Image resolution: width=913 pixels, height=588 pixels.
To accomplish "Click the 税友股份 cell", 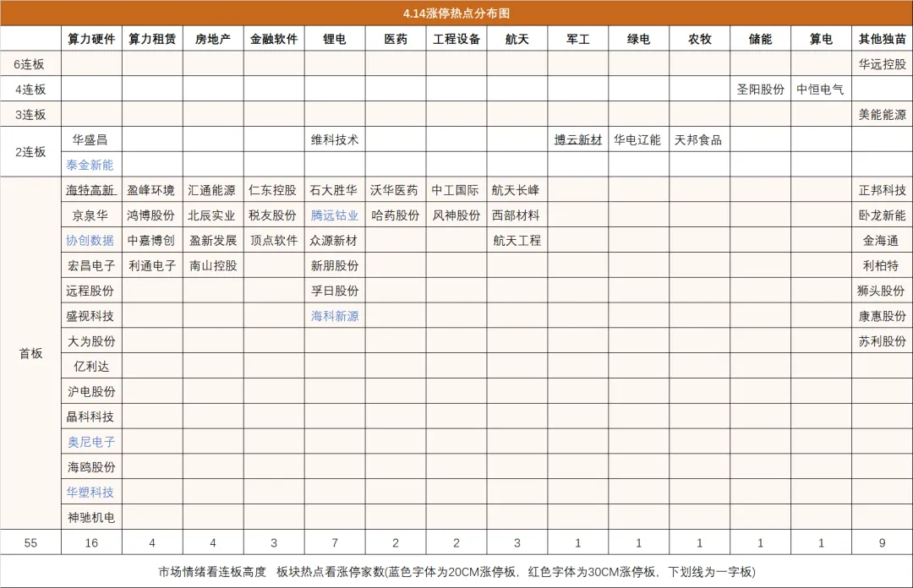I will (272, 215).
